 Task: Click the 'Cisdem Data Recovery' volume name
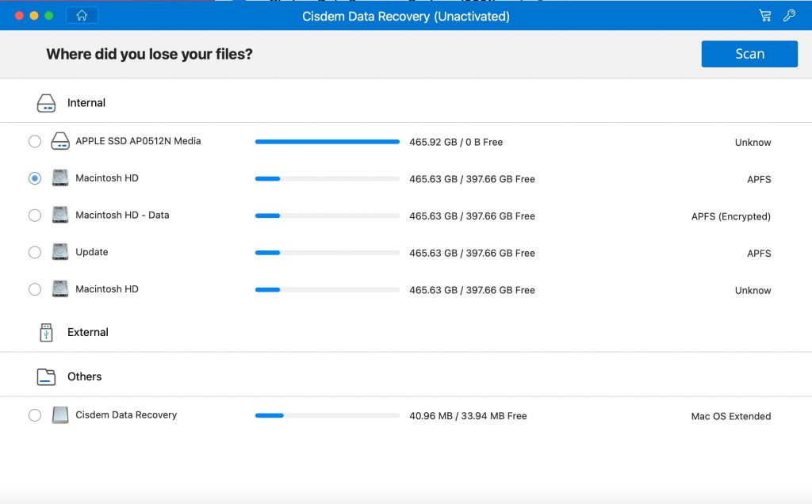point(126,415)
